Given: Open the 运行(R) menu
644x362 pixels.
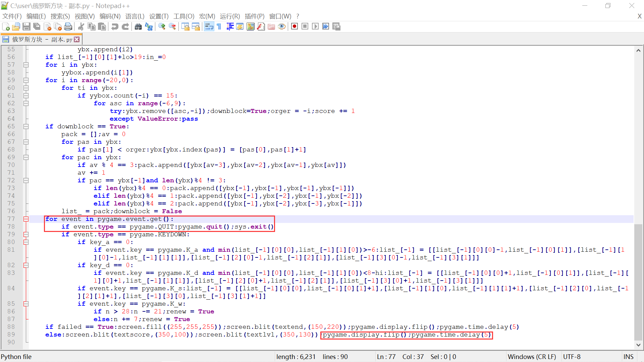Looking at the screenshot, I should 230,16.
